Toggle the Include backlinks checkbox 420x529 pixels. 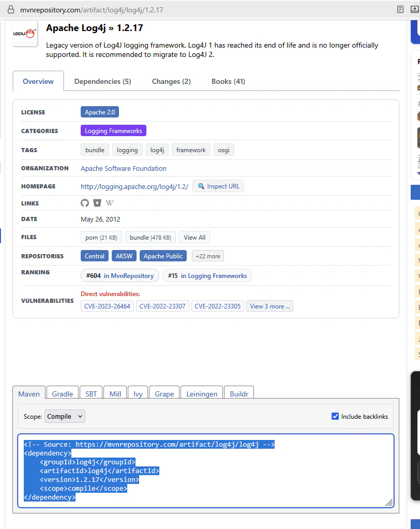coord(335,416)
